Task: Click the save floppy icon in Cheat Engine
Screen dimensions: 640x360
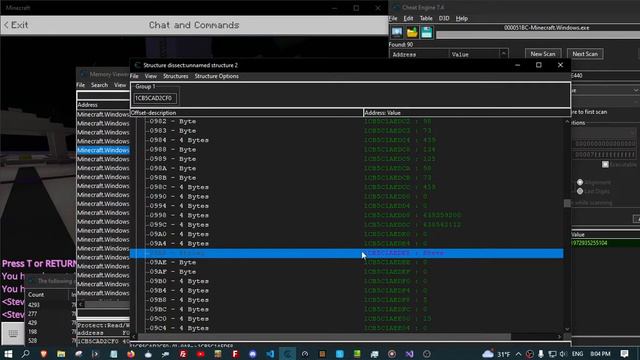Action: 427,32
